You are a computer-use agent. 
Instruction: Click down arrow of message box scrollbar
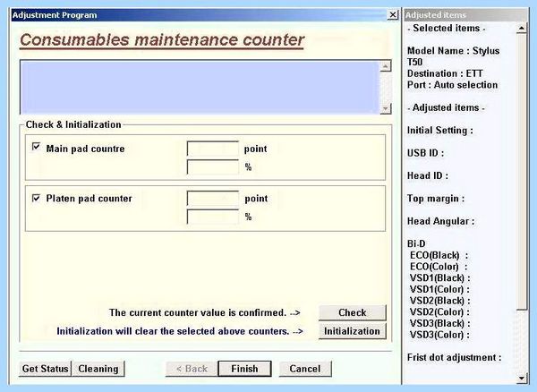coord(386,108)
